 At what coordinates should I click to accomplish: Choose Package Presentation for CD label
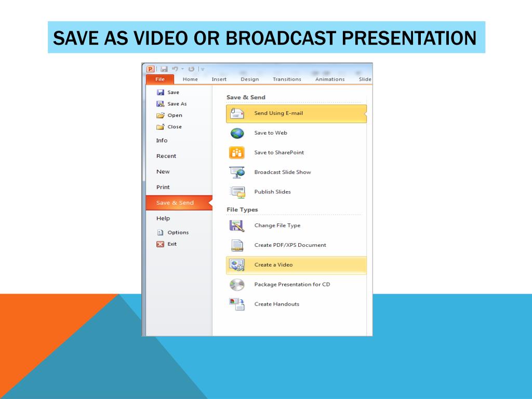(x=292, y=285)
